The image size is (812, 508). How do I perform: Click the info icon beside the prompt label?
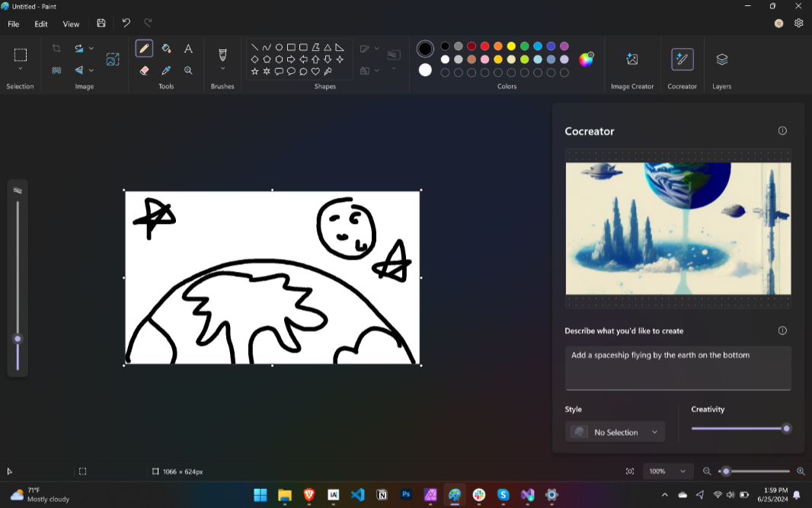coord(782,331)
